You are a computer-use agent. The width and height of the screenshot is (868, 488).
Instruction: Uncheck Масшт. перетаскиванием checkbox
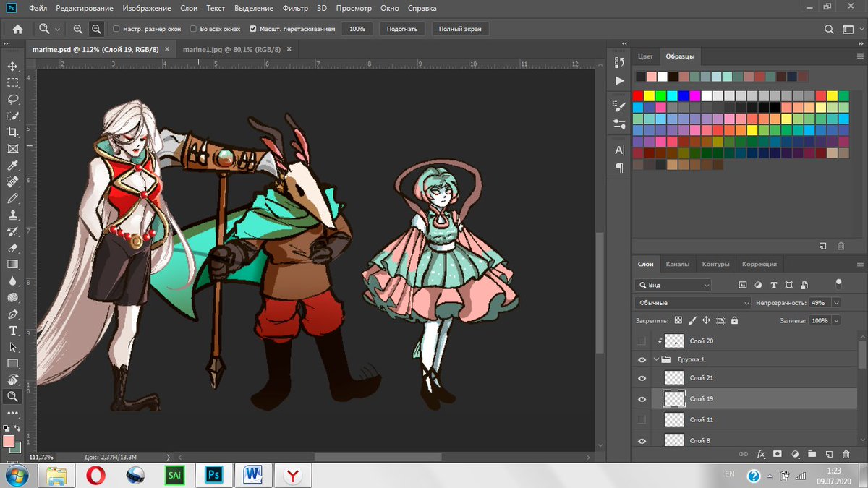click(x=252, y=29)
